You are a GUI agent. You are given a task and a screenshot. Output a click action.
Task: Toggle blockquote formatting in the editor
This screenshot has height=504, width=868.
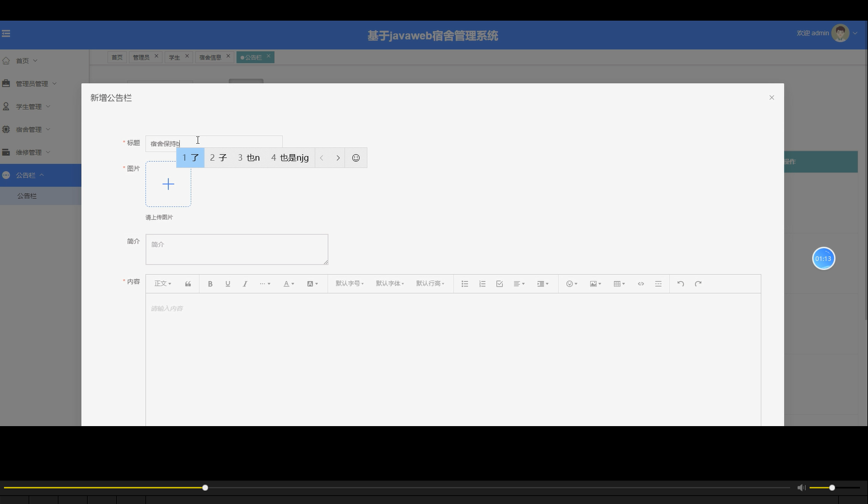pos(187,283)
